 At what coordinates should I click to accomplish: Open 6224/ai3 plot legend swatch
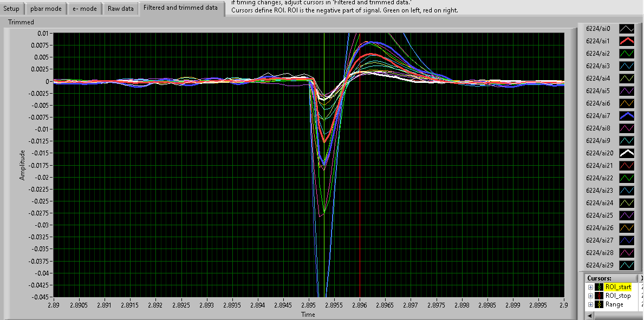[627, 66]
